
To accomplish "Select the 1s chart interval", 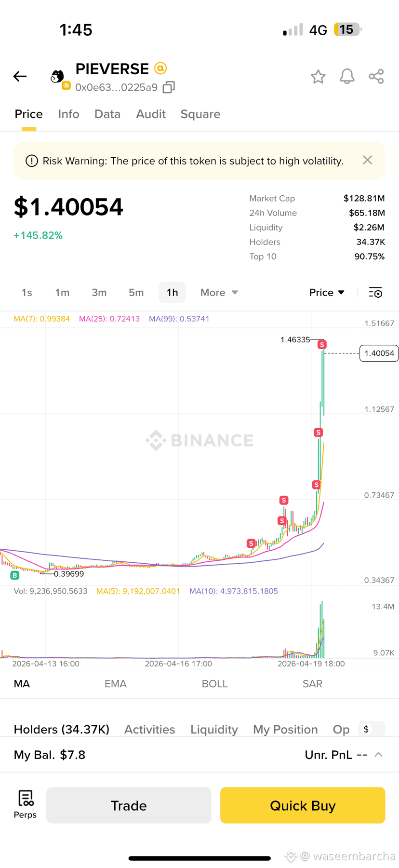I will coord(27,293).
